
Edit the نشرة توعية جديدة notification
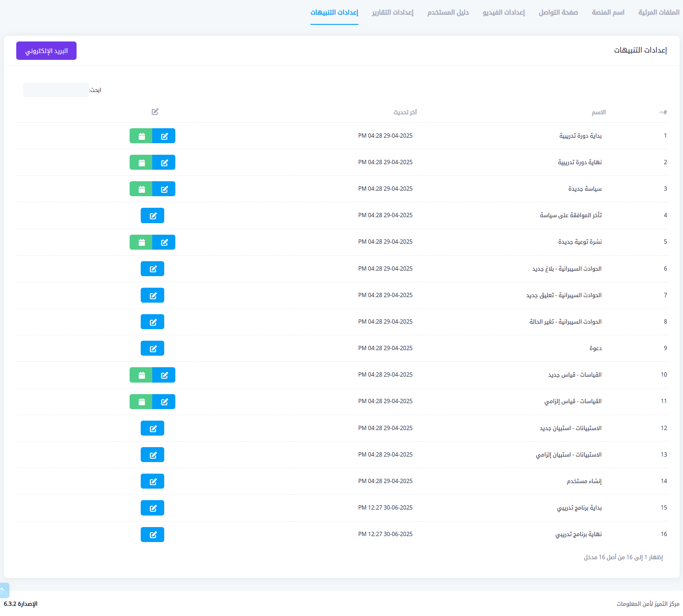point(164,242)
